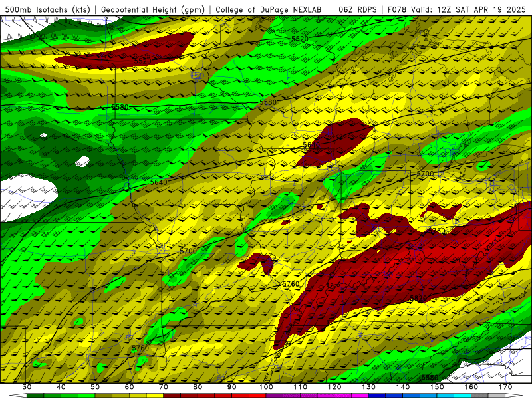Click the 60 knot color scale label
The height and width of the screenshot is (399, 532).
129,387
